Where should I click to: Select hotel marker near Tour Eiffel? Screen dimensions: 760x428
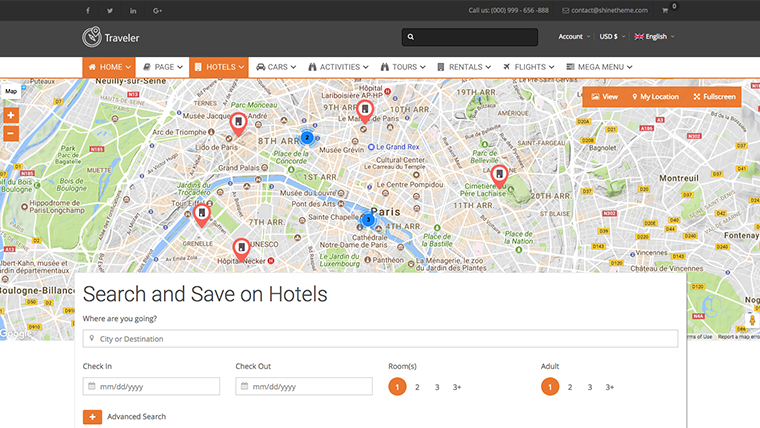pos(202,216)
